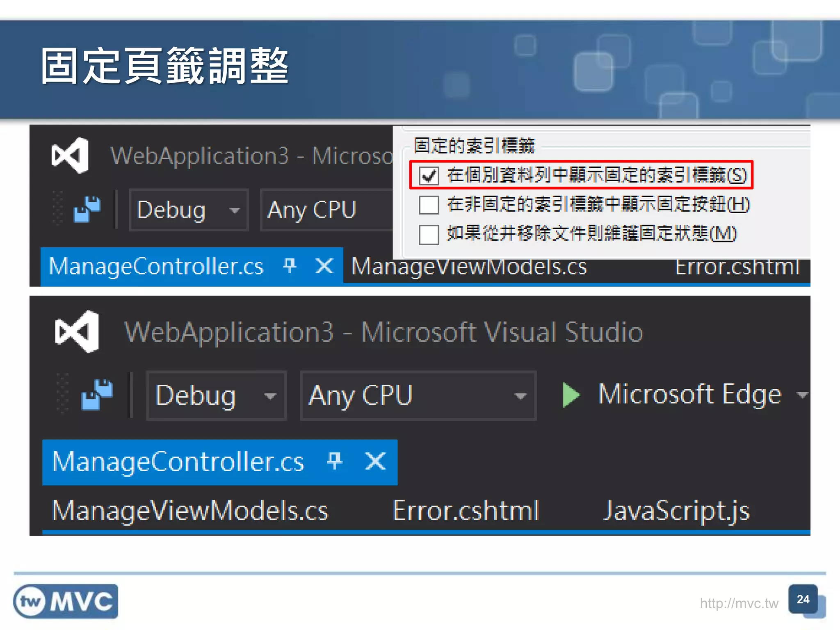Viewport: 840px width, 630px height.
Task: Click the upper toolbar drag grip handle
Action: pos(58,208)
